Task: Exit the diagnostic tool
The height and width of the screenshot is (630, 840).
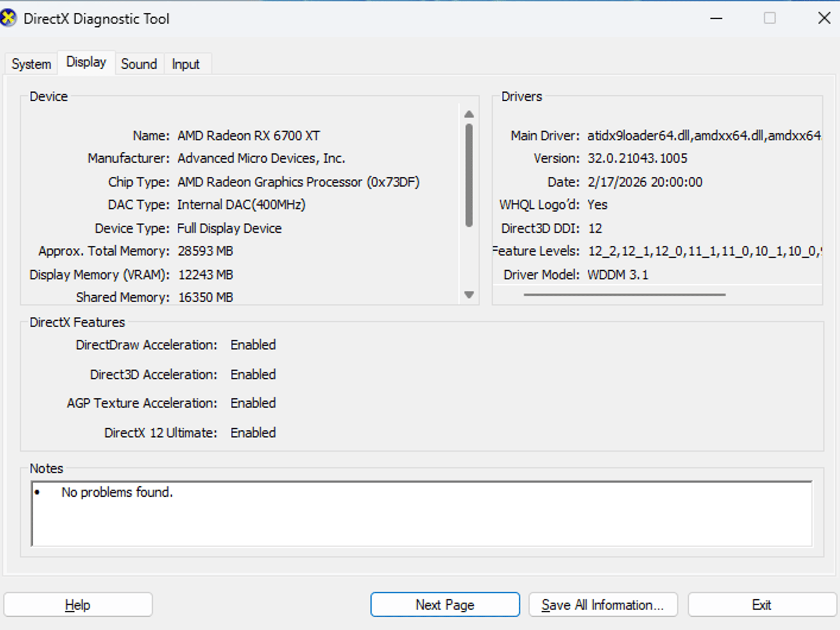Action: tap(762, 605)
